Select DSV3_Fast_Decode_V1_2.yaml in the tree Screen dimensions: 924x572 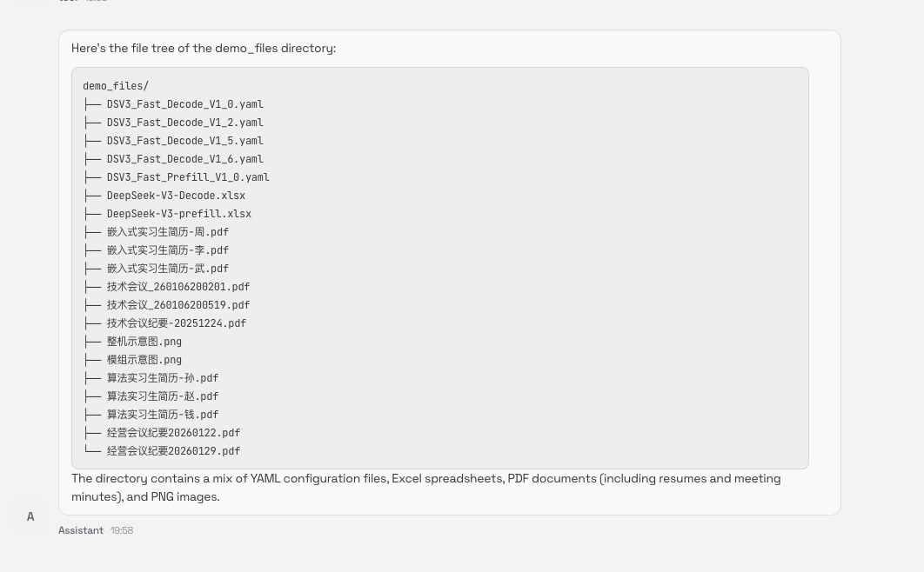click(184, 123)
